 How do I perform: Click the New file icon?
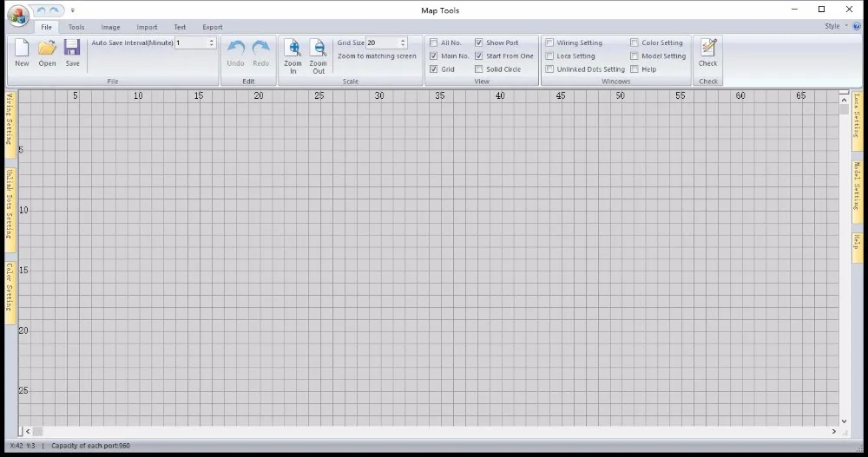tap(22, 53)
